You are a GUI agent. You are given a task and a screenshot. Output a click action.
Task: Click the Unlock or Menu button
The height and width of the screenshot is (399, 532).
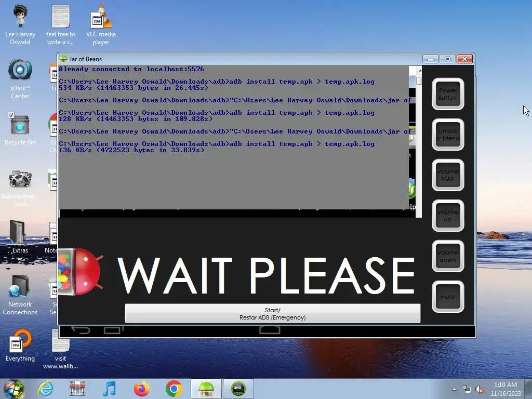tap(448, 135)
